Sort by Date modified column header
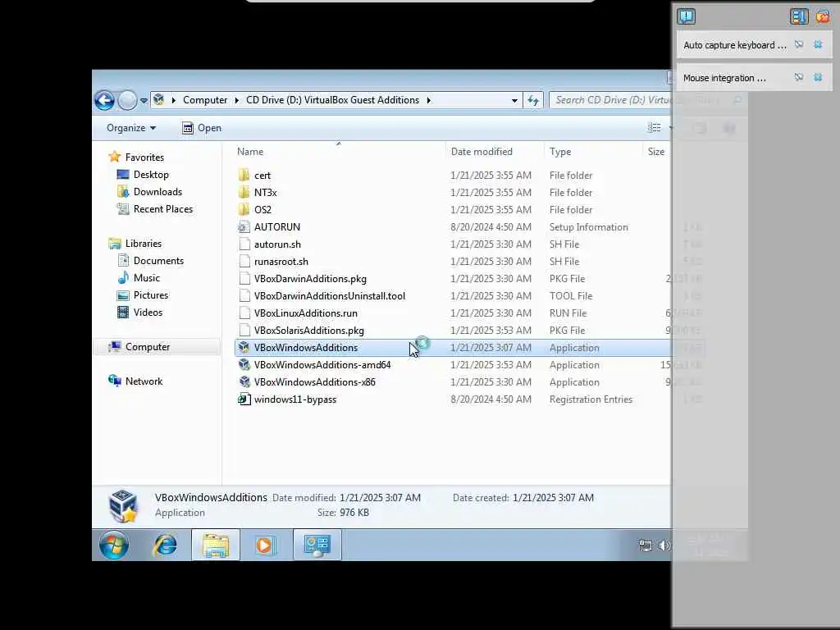The height and width of the screenshot is (630, 840). (x=481, y=152)
